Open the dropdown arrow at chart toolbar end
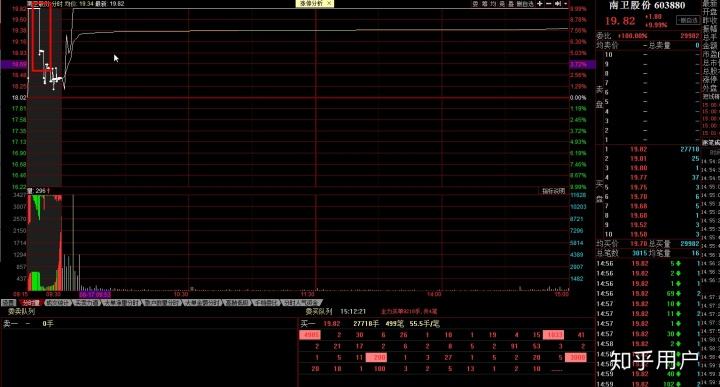720x387 pixels. pyautogui.click(x=566, y=3)
